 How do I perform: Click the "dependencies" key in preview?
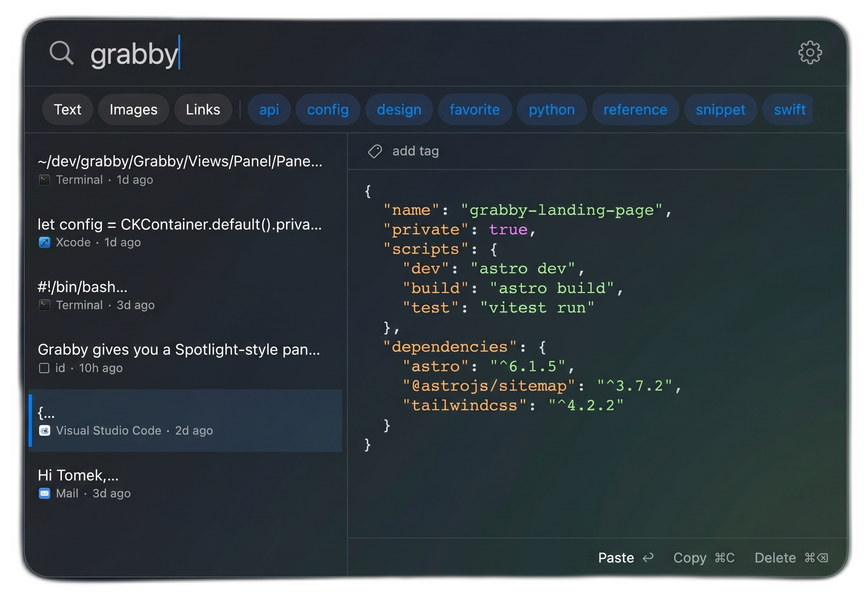[x=450, y=347]
